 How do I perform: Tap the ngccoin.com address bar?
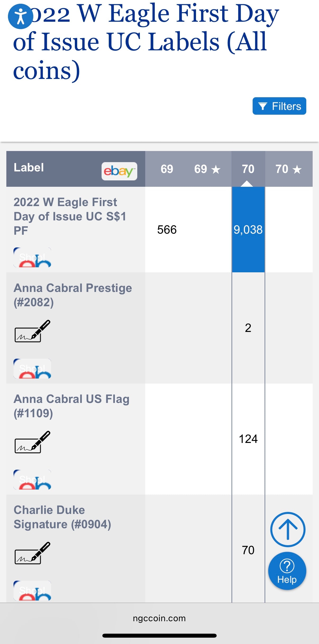(x=159, y=618)
